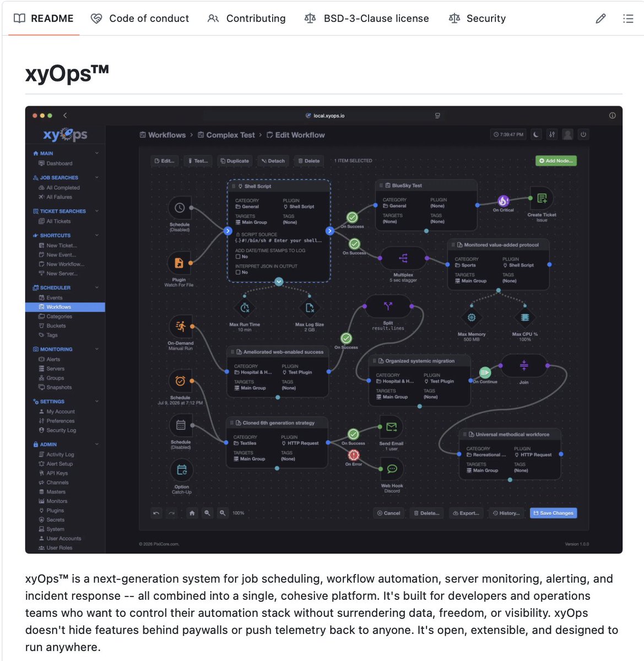This screenshot has width=644, height=661.
Task: Open API Keys under Admin
Action: click(53, 473)
